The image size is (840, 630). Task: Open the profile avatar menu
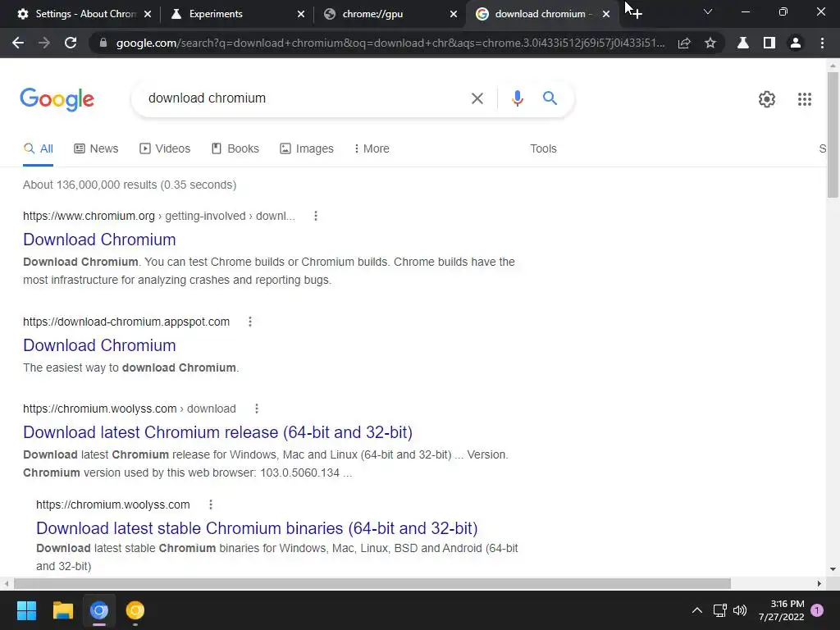point(796,43)
